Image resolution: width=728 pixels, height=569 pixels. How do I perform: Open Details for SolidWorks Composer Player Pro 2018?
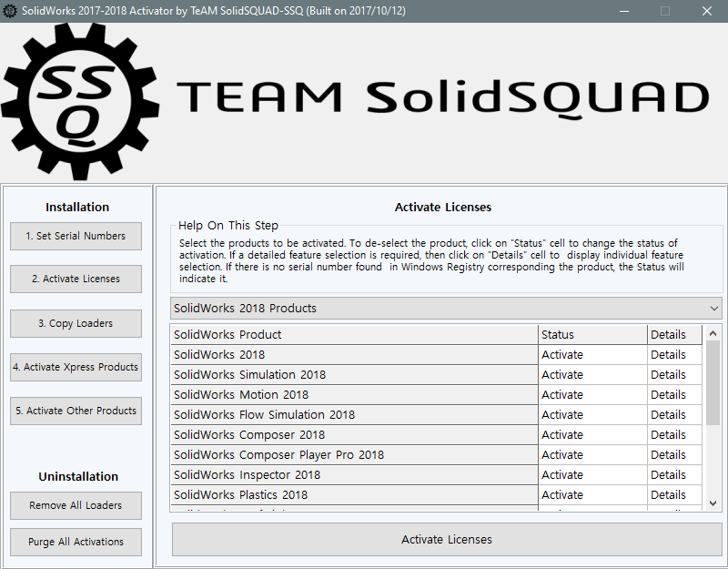tap(674, 454)
